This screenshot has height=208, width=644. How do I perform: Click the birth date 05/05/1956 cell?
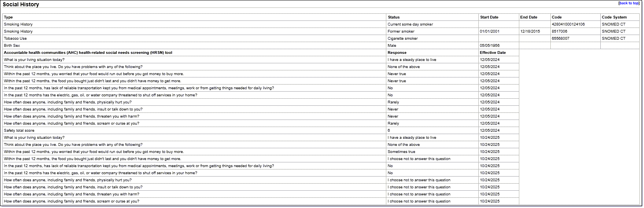point(490,46)
